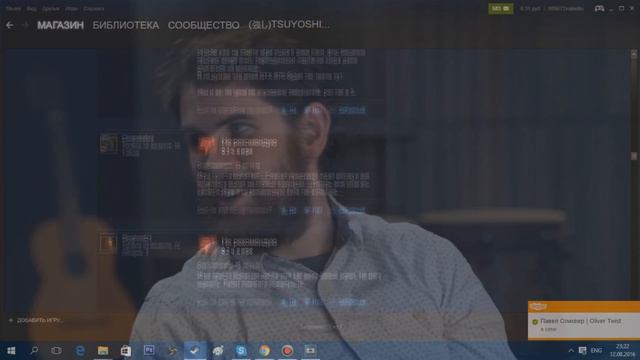This screenshot has width=640, height=360.
Task: Open the ENG language indicator
Action: [x=596, y=350]
